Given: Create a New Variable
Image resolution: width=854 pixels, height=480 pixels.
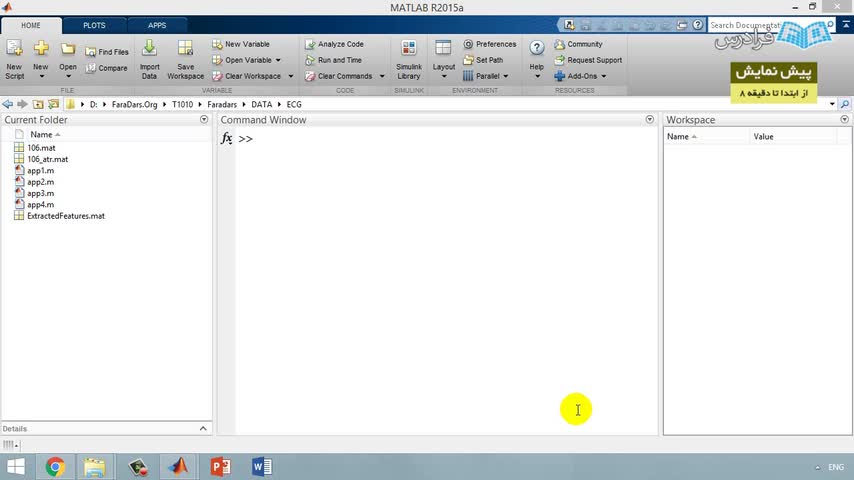Looking at the screenshot, I should coord(241,44).
